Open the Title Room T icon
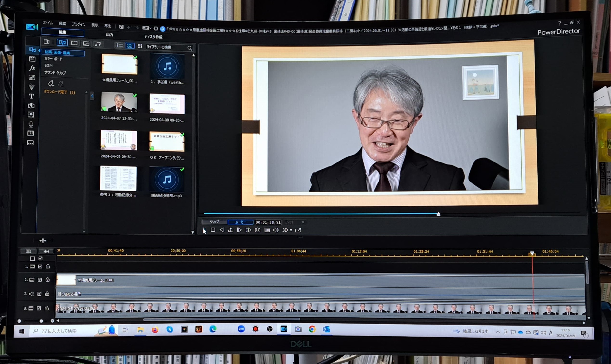This screenshot has width=611, height=364. click(31, 96)
